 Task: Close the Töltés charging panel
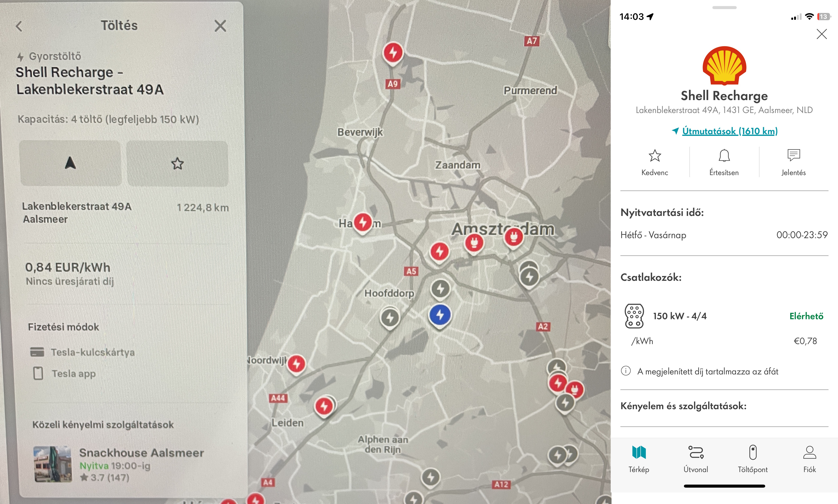(x=220, y=26)
